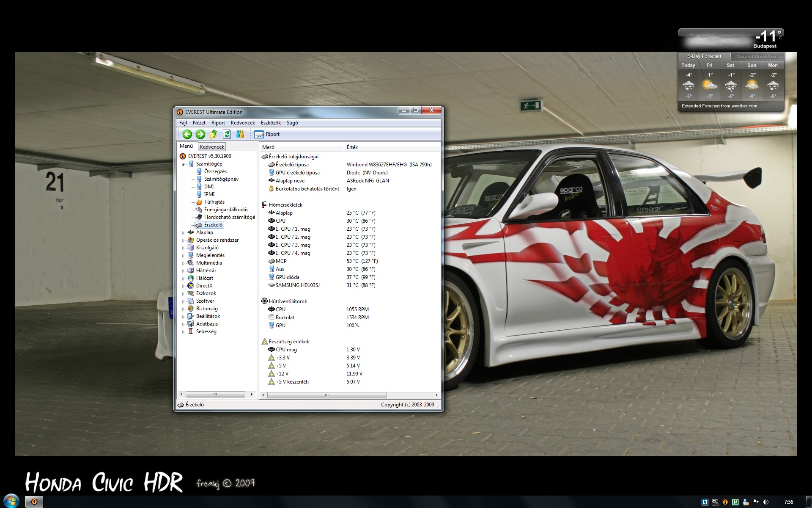
Task: Open the Eszközök menu
Action: pos(271,123)
